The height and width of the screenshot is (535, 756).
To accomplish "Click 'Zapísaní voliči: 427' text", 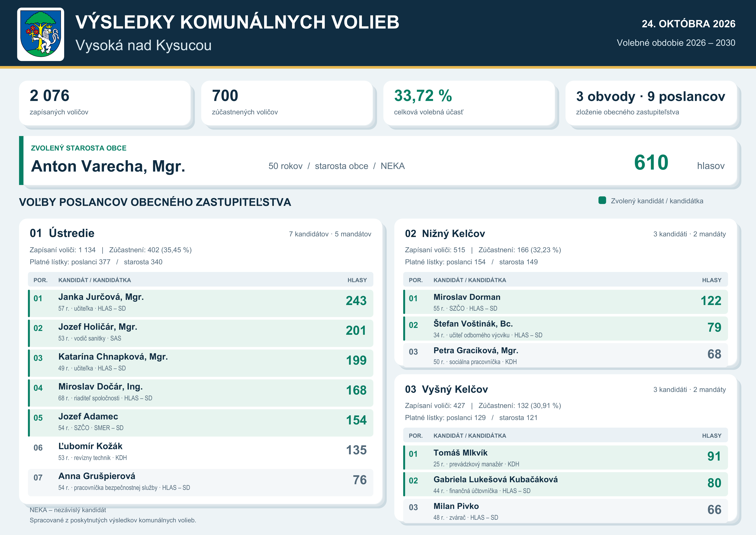I will [x=435, y=406].
